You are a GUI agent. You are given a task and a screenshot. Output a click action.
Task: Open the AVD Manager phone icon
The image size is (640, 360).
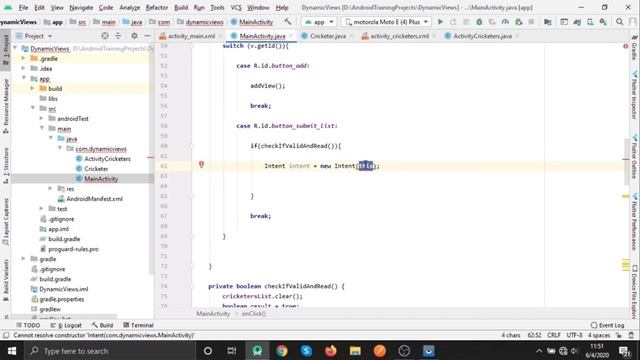590,22
